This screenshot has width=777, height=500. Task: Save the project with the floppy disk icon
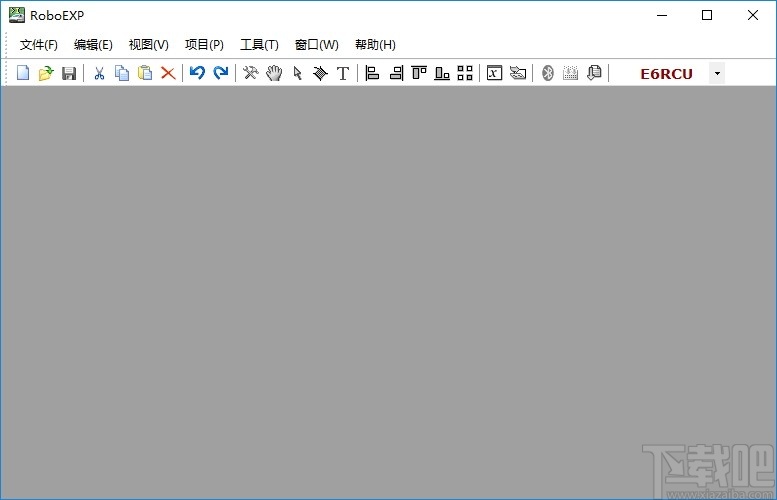[69, 73]
